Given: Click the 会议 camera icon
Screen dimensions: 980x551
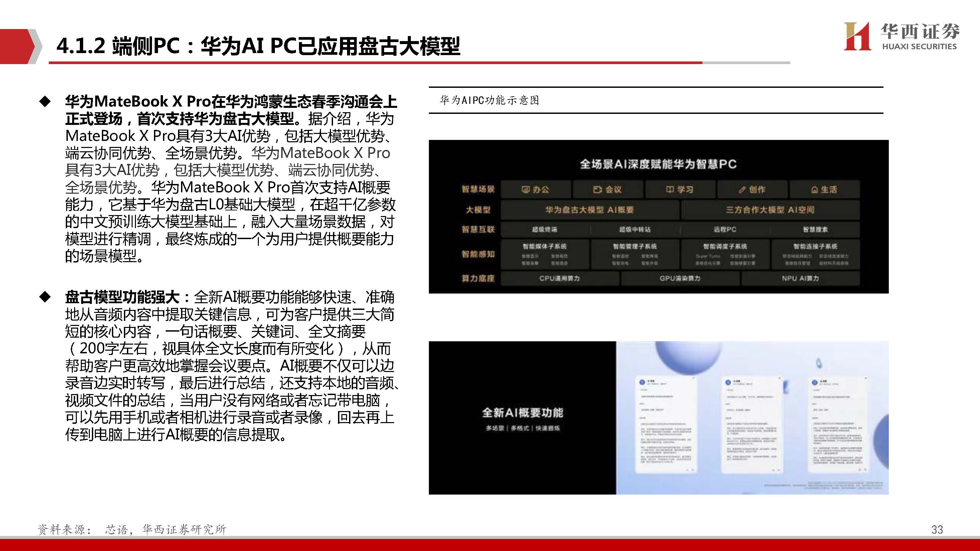Looking at the screenshot, I should point(597,189).
